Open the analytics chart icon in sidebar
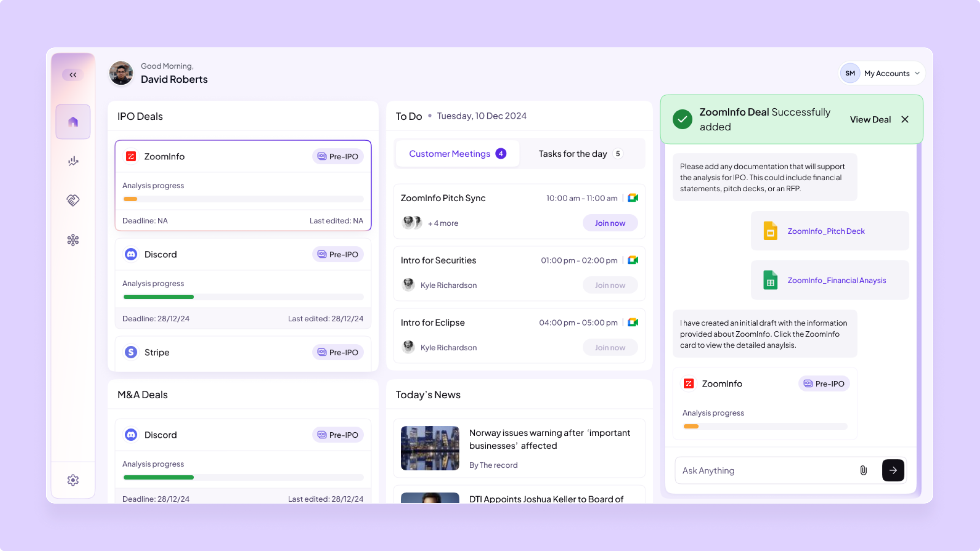Image resolution: width=980 pixels, height=551 pixels. (x=73, y=161)
